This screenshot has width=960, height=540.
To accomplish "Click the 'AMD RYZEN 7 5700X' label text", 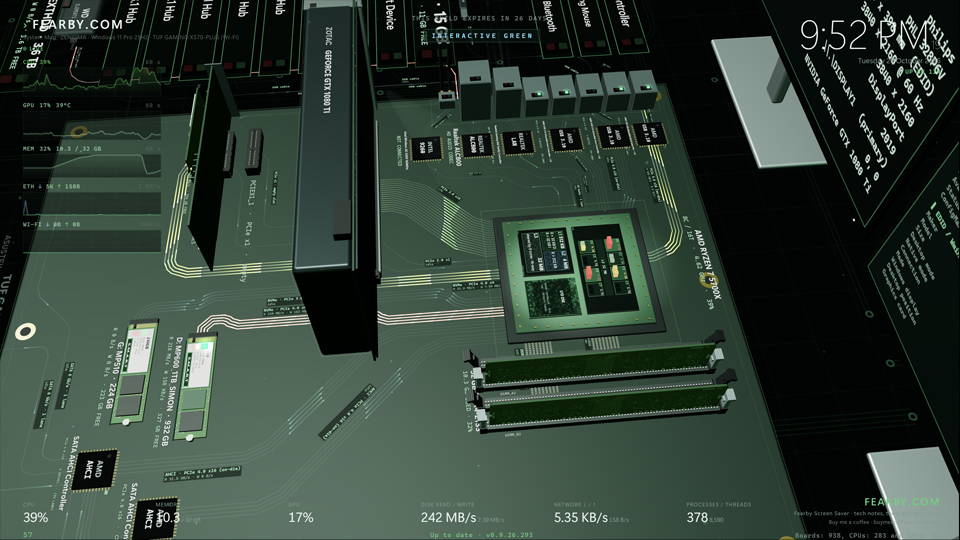I will (707, 264).
